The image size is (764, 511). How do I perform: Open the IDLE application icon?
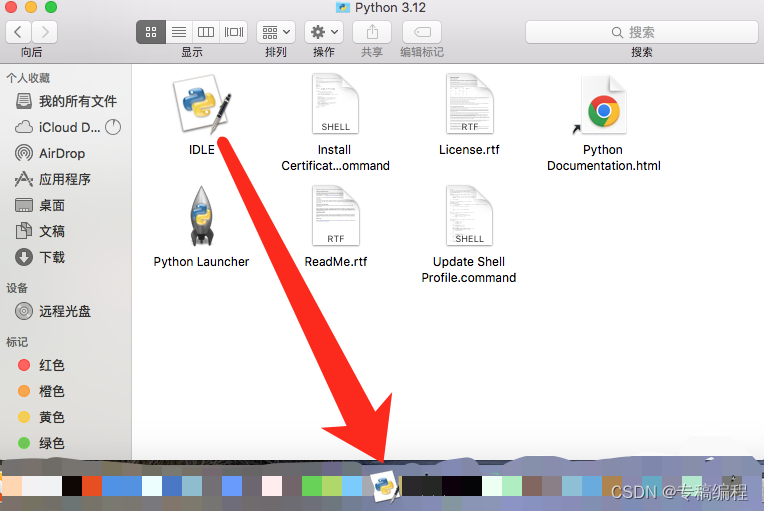(x=202, y=104)
